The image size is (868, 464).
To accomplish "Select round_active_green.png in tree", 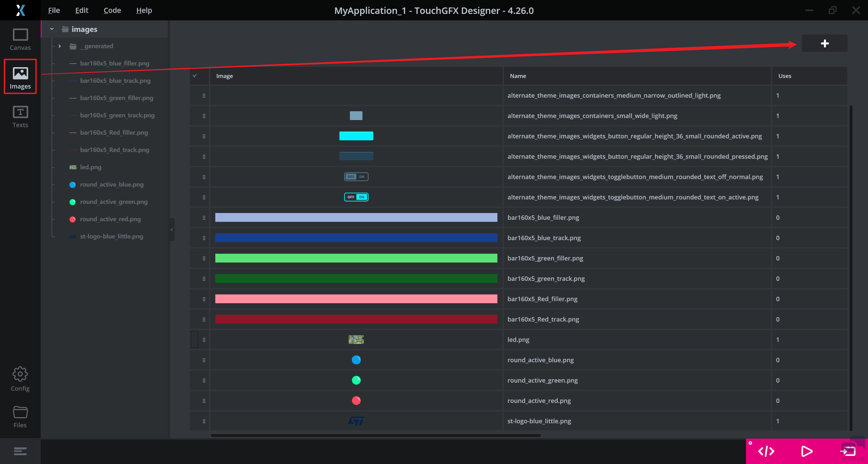I will (x=114, y=202).
